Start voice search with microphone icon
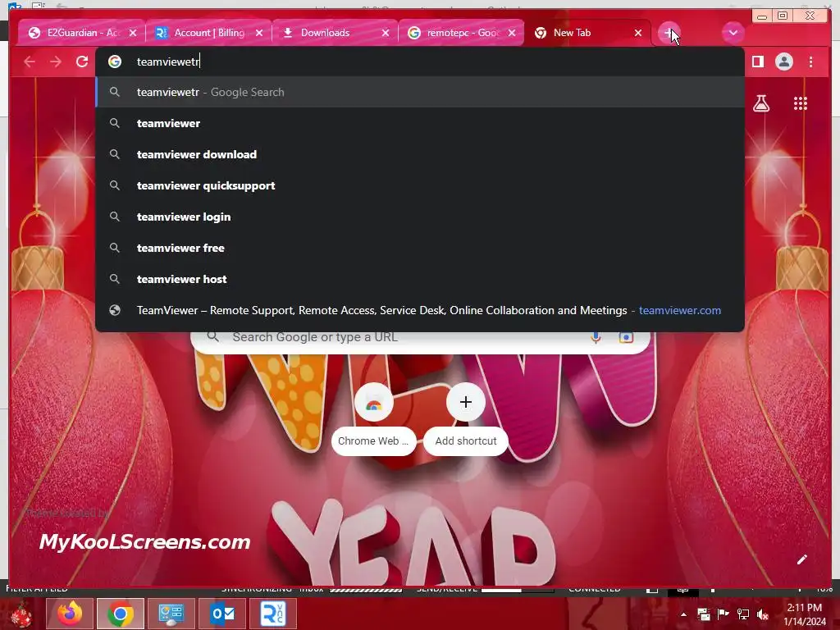840x630 pixels. (596, 337)
